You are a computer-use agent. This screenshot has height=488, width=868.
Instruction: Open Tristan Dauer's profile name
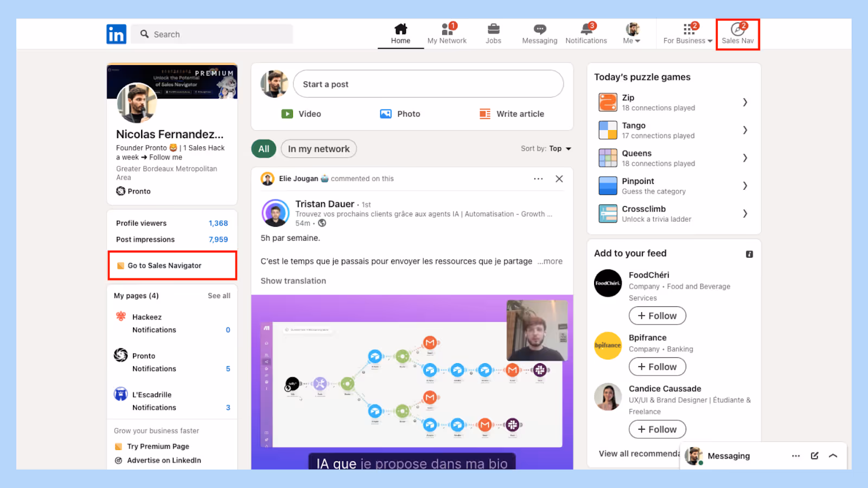pyautogui.click(x=324, y=204)
